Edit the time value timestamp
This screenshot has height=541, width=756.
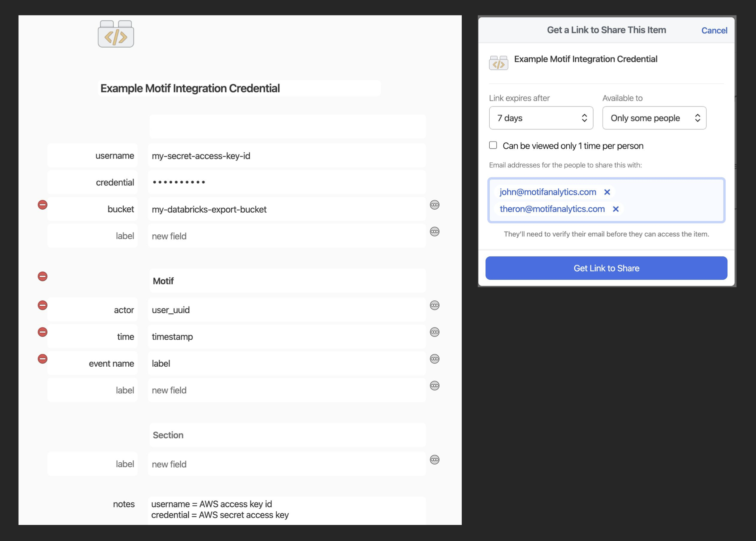pyautogui.click(x=287, y=336)
